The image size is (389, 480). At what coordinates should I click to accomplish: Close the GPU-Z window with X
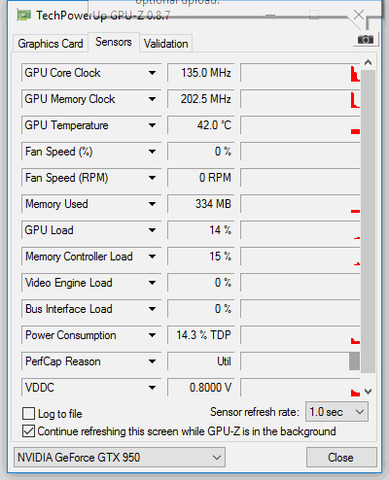[359, 14]
